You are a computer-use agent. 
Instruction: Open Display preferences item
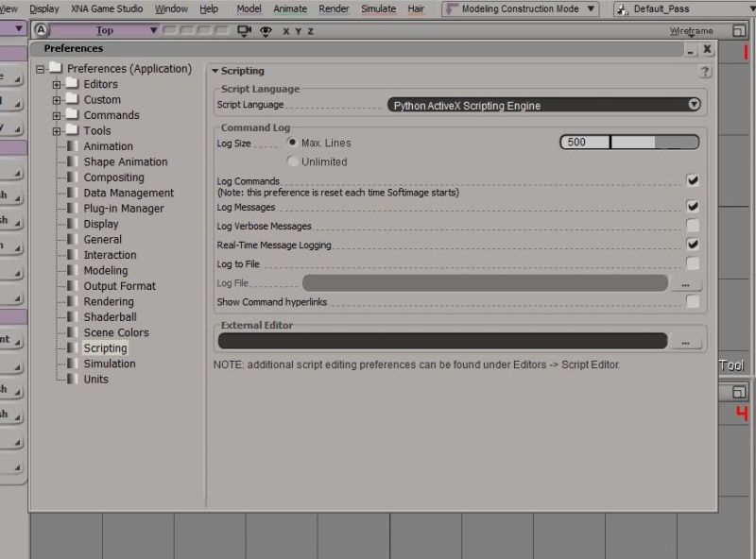point(101,224)
